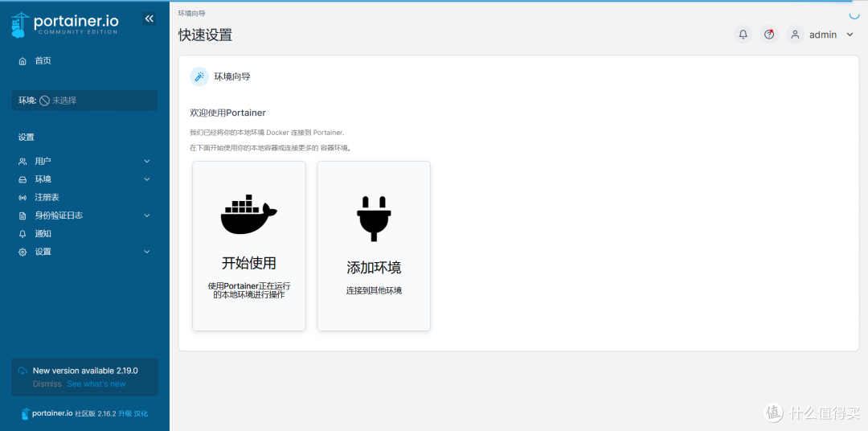The width and height of the screenshot is (868, 431).
Task: Click the document icon beside 身份验证日志
Action: click(x=23, y=215)
